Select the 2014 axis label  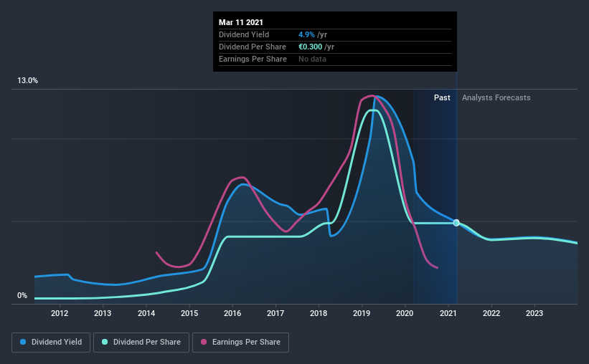pos(146,313)
